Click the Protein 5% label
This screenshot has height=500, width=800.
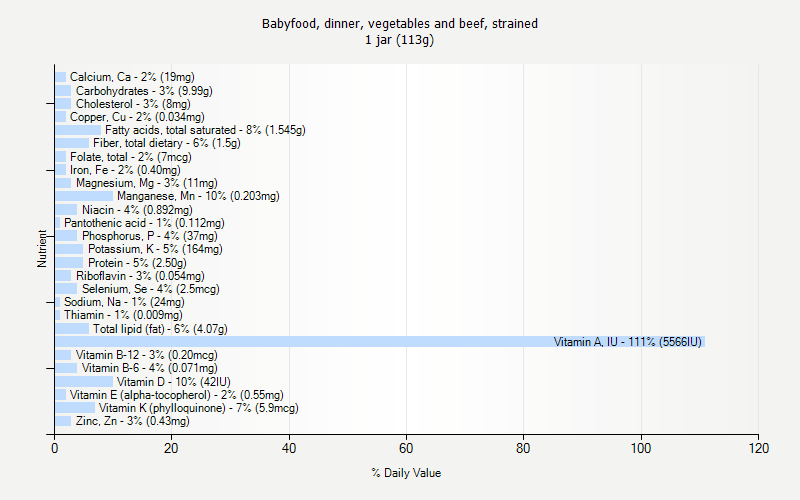coord(137,263)
